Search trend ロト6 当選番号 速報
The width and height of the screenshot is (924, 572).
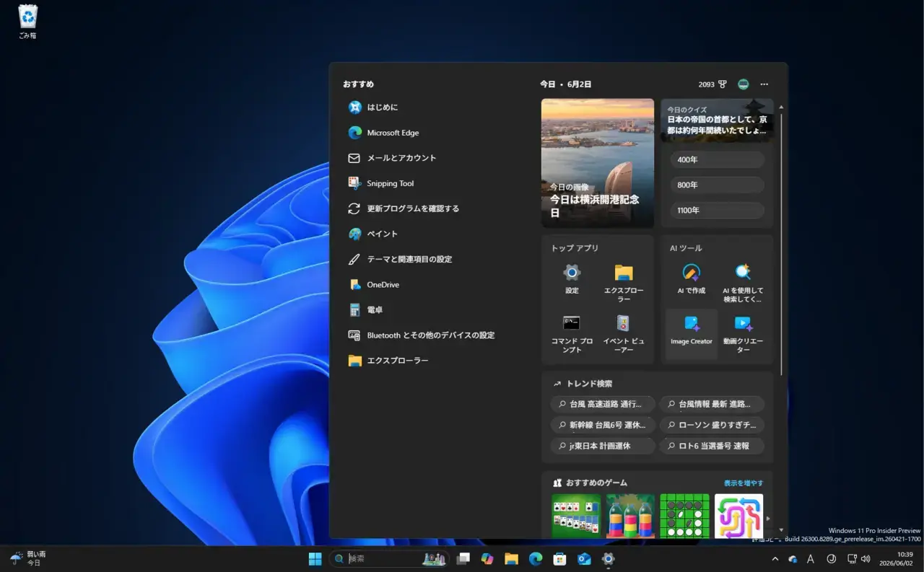[712, 446]
